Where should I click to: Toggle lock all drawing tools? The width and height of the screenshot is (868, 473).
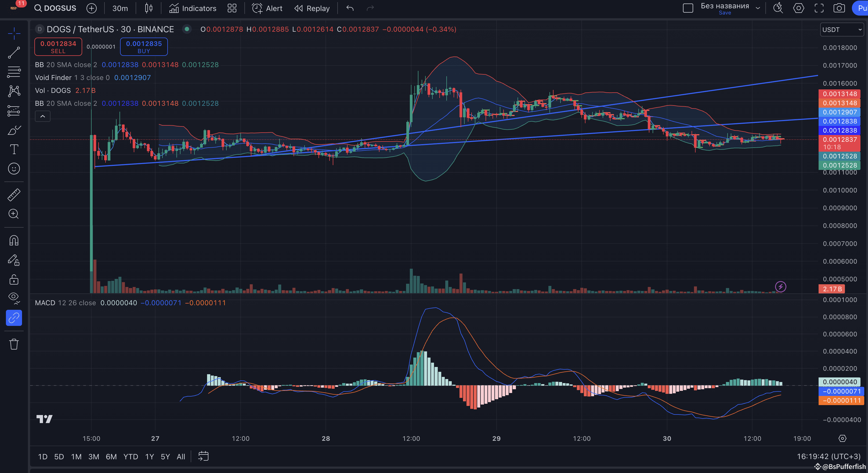pos(14,279)
